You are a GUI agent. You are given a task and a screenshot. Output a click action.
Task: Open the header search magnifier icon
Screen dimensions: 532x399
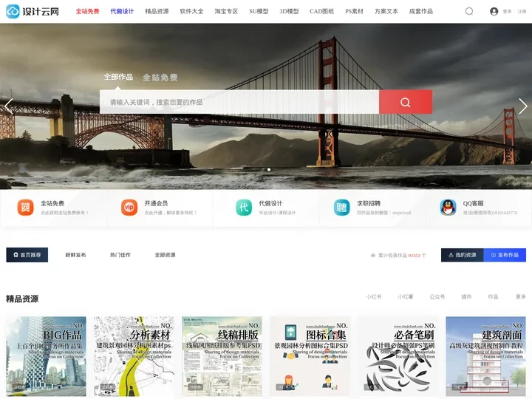click(469, 12)
